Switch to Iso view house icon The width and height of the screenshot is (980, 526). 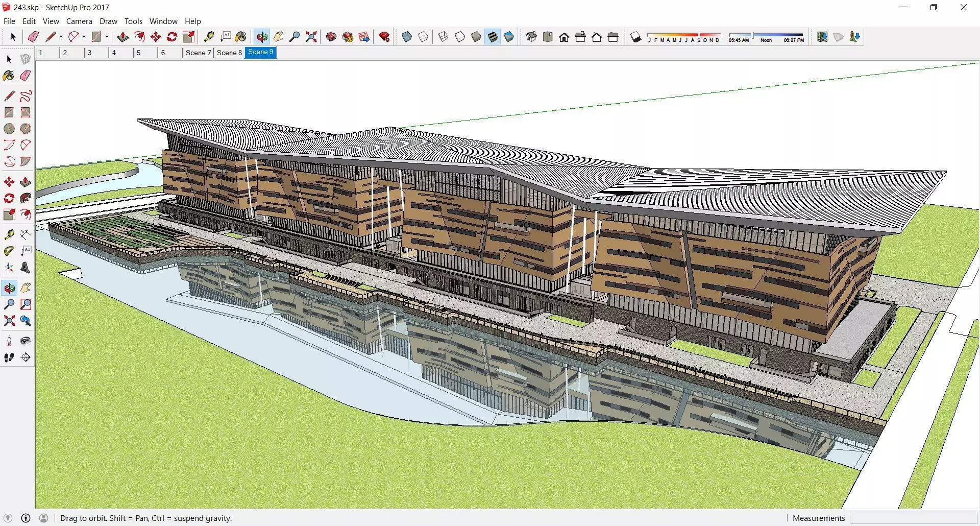[531, 37]
